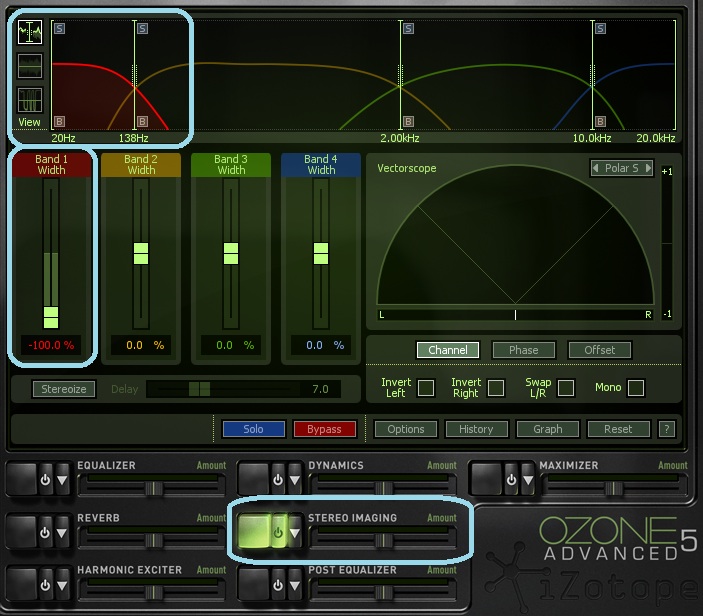Toggle the Equalizer power button

[x=45, y=480]
